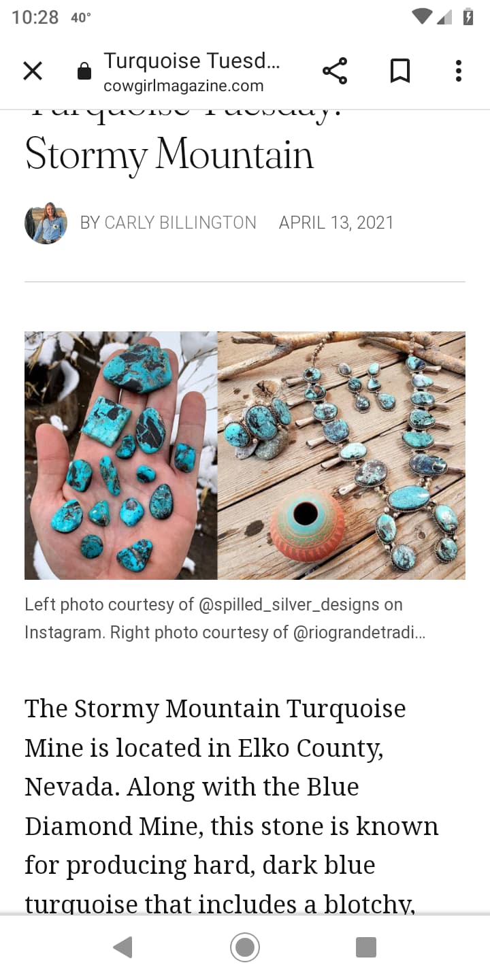Viewport: 490px width, 980px height.
Task: Open author Carly Billington's avatar photo
Action: tap(46, 223)
